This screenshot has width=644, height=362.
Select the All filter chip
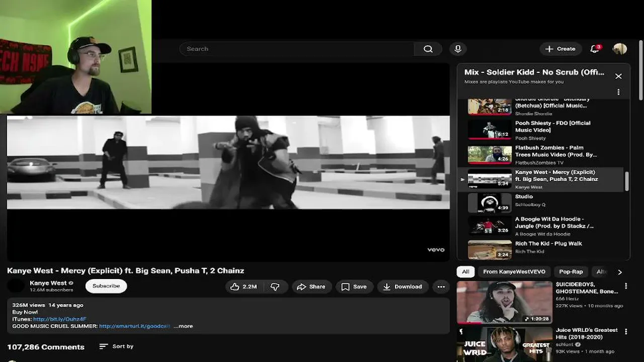click(466, 271)
